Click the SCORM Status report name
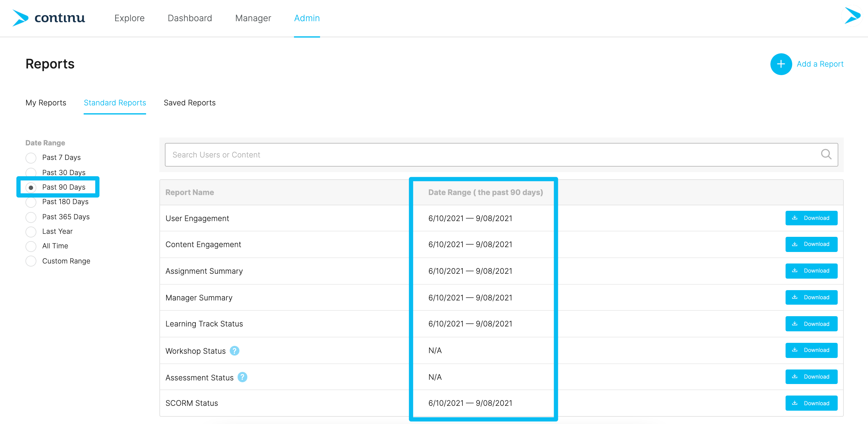The image size is (868, 424). pyautogui.click(x=192, y=403)
